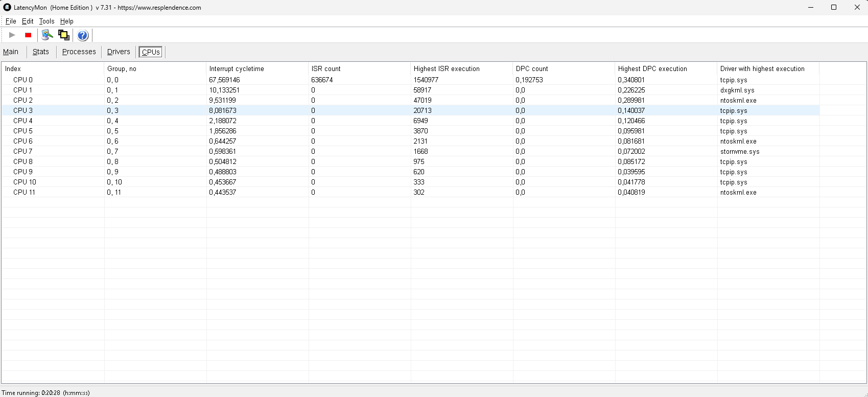Image resolution: width=868 pixels, height=397 pixels.
Task: Click the stornvme.sys driver cell
Action: pyautogui.click(x=740, y=151)
